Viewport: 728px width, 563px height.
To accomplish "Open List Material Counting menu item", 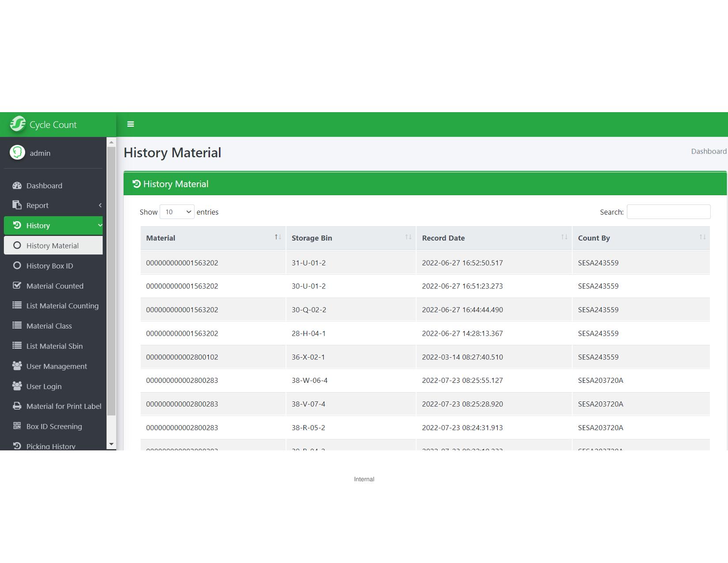I will pos(62,306).
